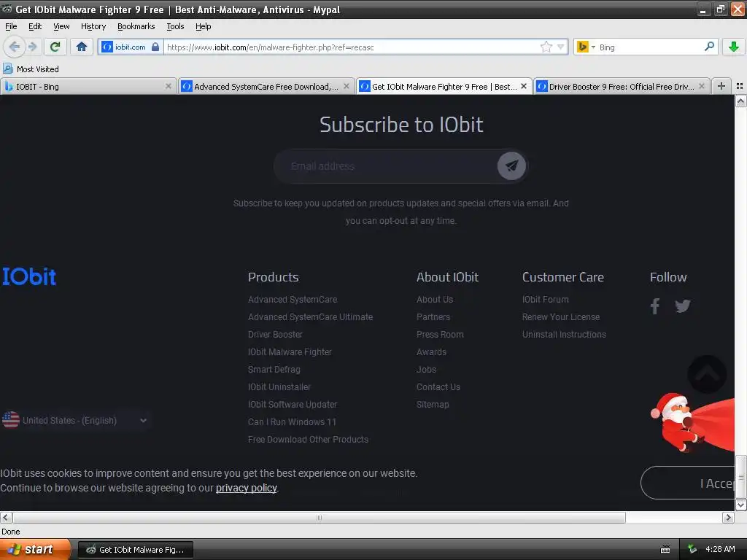The width and height of the screenshot is (747, 560).
Task: Click the search magnifier icon
Action: click(x=709, y=47)
